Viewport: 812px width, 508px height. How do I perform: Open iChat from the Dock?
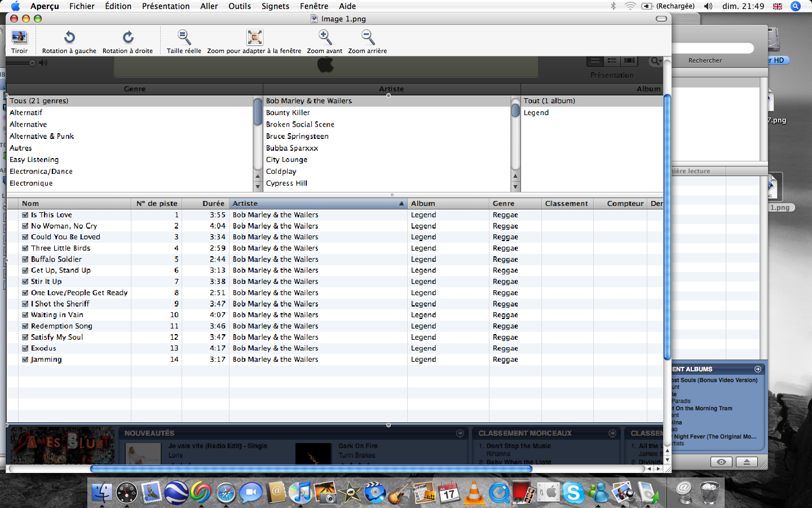pos(251,493)
